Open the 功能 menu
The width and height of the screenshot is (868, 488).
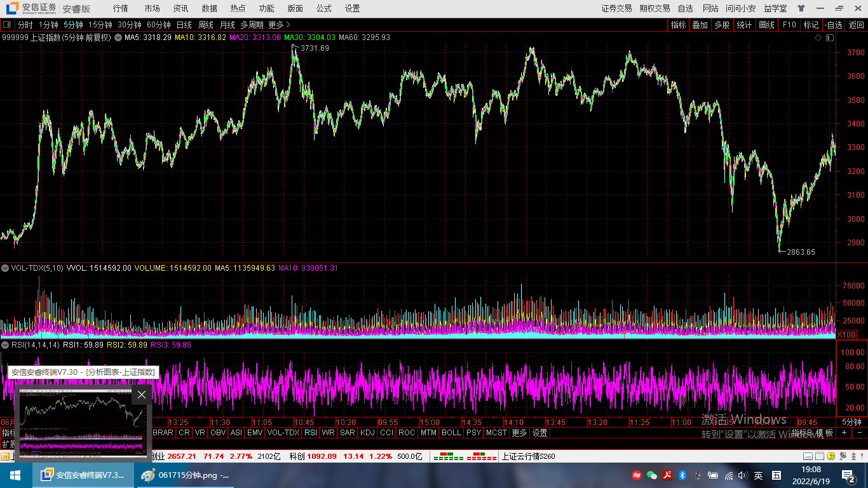(x=266, y=8)
